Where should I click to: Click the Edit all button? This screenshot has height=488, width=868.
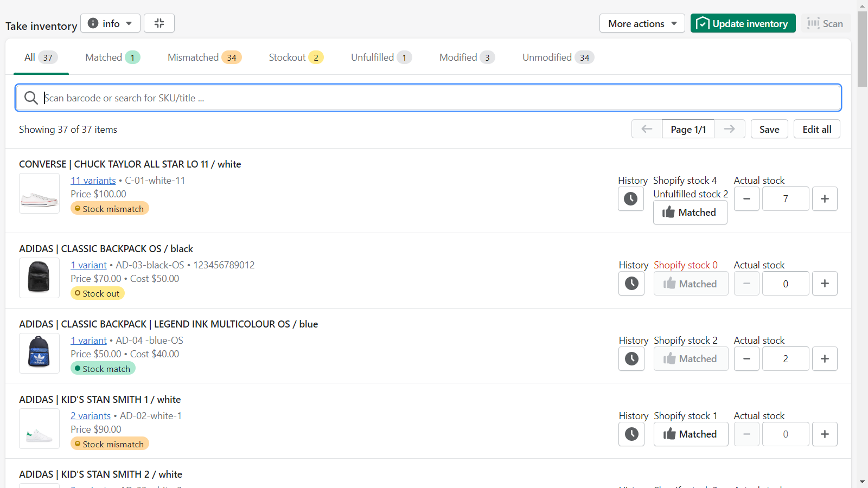817,129
